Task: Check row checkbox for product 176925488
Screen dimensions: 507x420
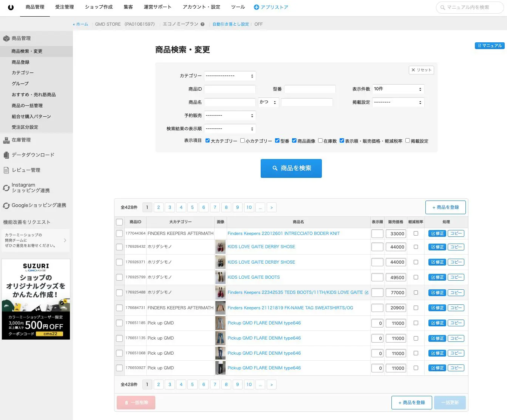Action: [119, 293]
